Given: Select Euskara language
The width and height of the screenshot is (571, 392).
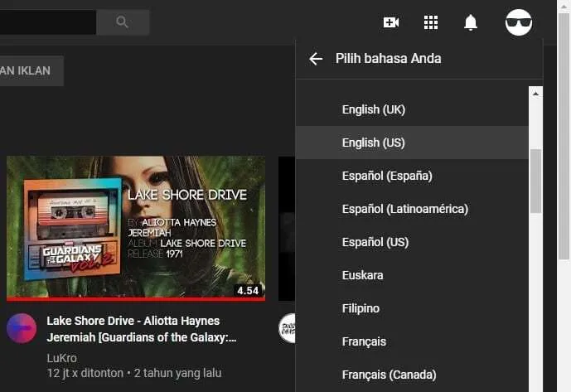Looking at the screenshot, I should [x=412, y=275].
